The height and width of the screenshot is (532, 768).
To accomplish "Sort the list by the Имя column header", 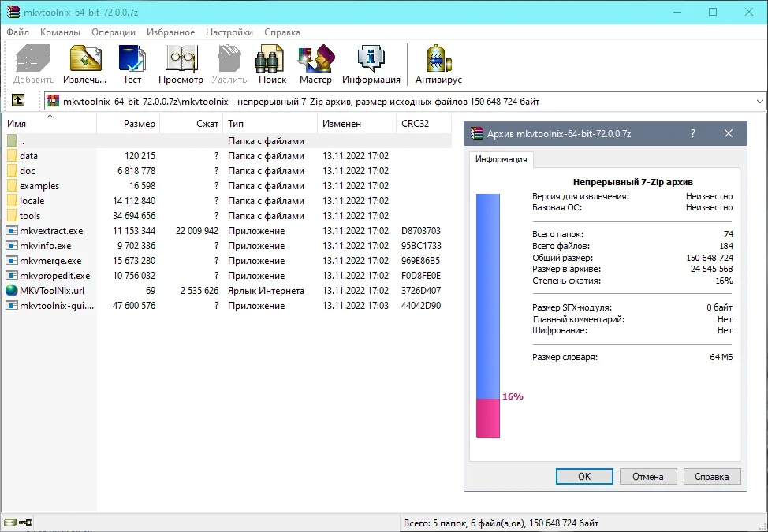I will [50, 123].
